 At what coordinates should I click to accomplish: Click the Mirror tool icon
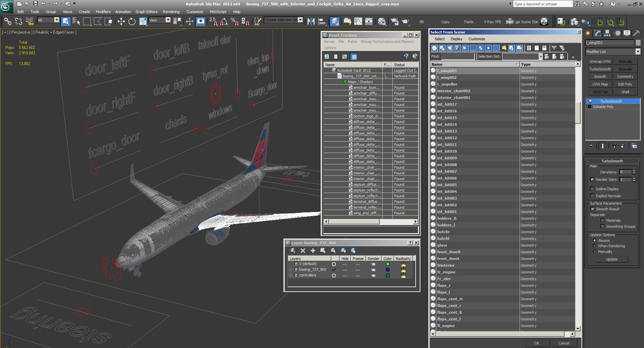311,21
